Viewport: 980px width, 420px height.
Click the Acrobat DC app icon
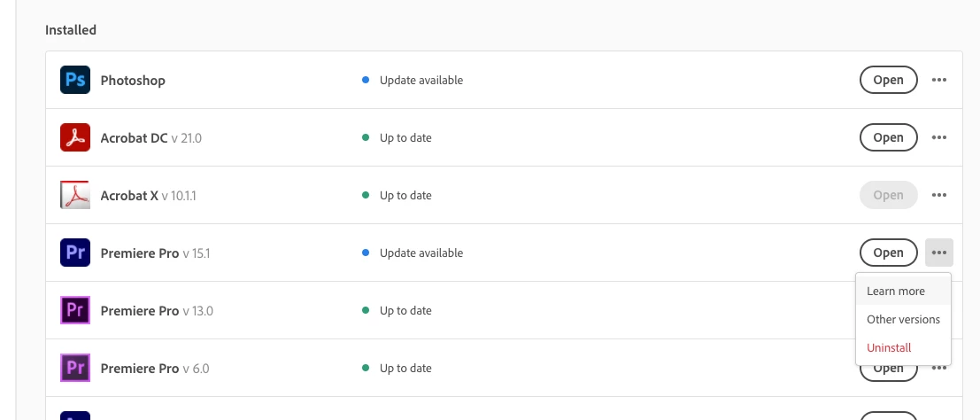[x=75, y=137]
